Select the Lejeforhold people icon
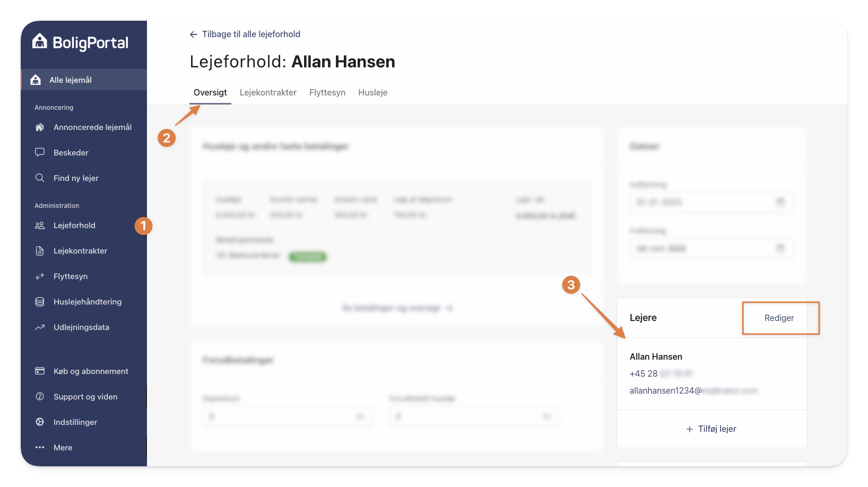 (40, 225)
